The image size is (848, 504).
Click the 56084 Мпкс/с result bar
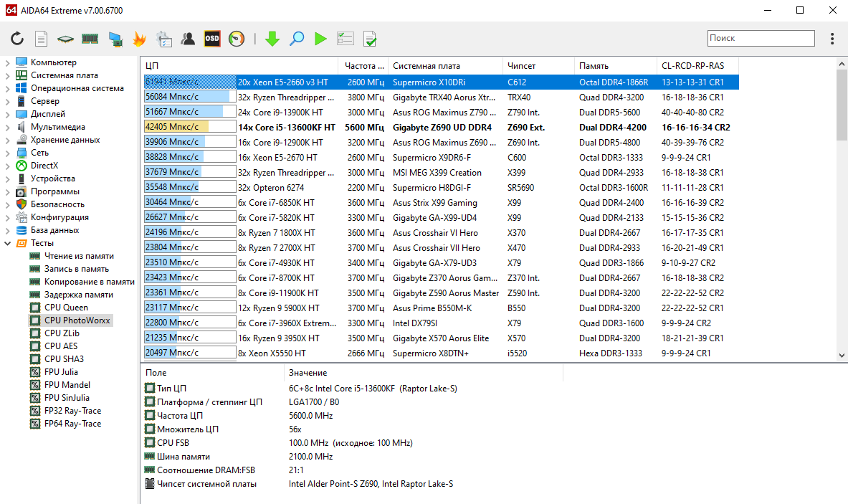pos(190,97)
